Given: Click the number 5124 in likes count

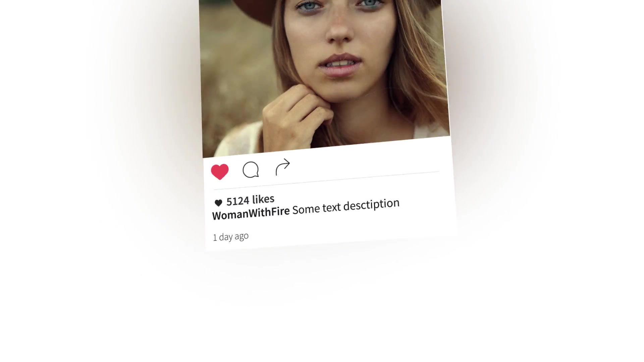Looking at the screenshot, I should click(238, 201).
